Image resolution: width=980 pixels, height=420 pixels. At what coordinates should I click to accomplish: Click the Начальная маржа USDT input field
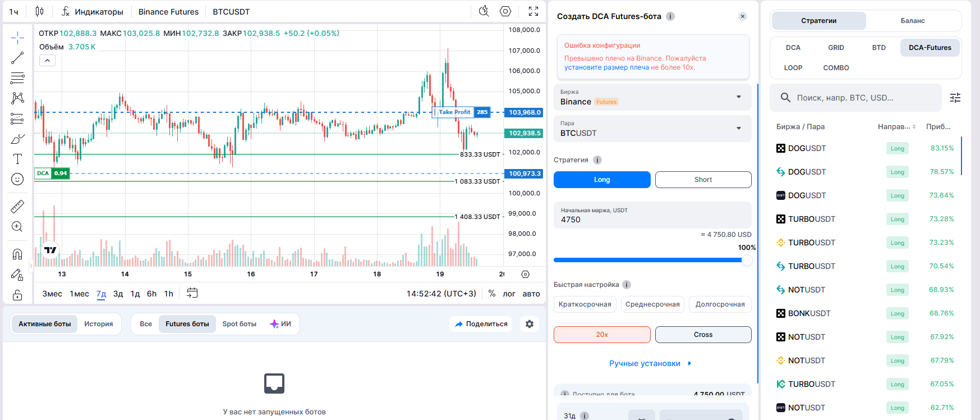(x=652, y=215)
